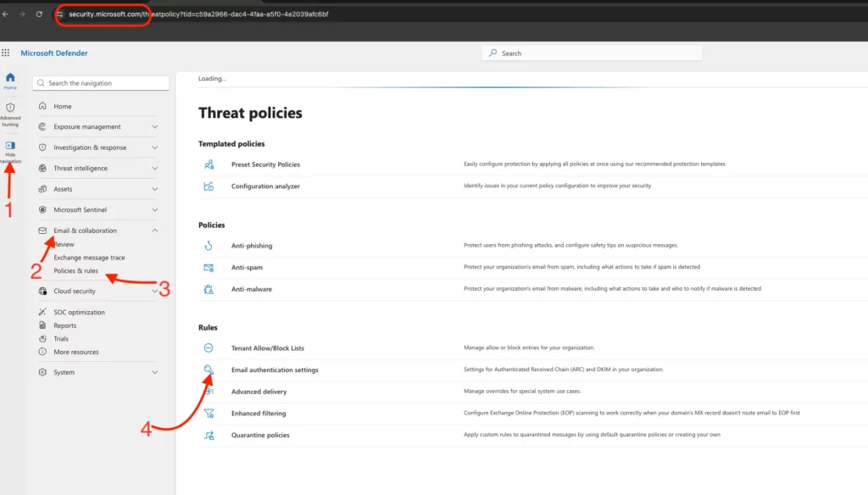Open SOC optimization page
The image size is (868, 495).
point(79,312)
